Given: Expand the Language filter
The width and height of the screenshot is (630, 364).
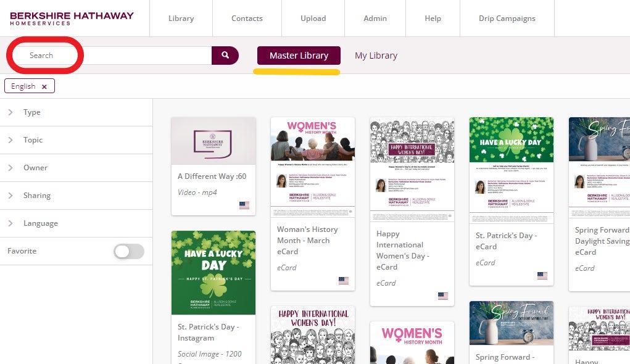Looking at the screenshot, I should (76, 223).
